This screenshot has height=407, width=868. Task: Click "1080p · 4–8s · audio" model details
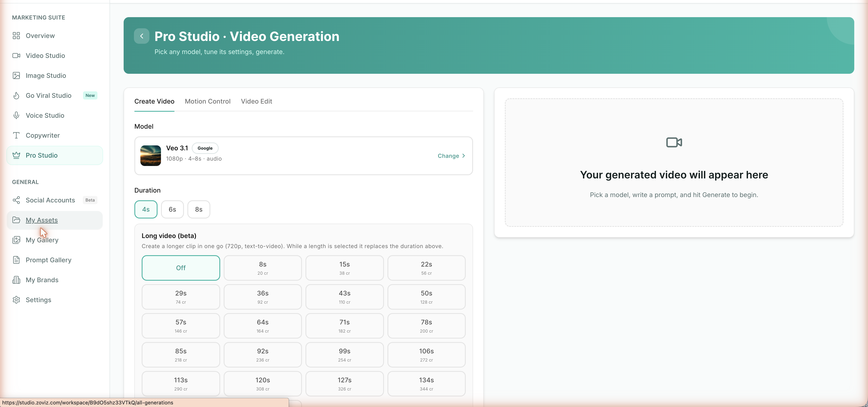tap(194, 158)
